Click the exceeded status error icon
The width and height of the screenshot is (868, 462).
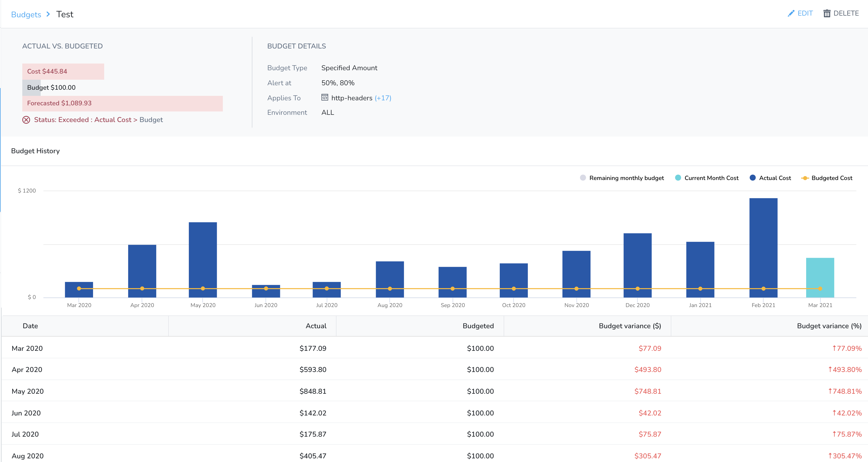[26, 120]
